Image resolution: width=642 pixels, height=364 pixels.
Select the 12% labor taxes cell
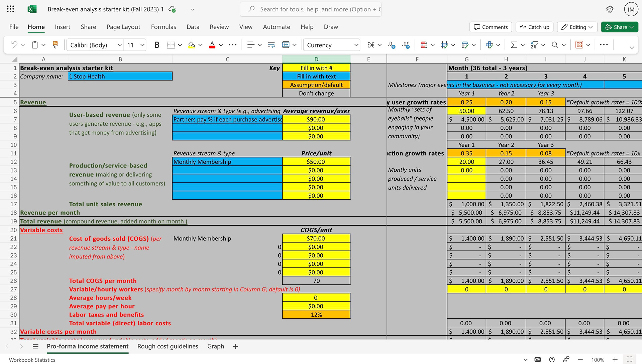point(316,315)
